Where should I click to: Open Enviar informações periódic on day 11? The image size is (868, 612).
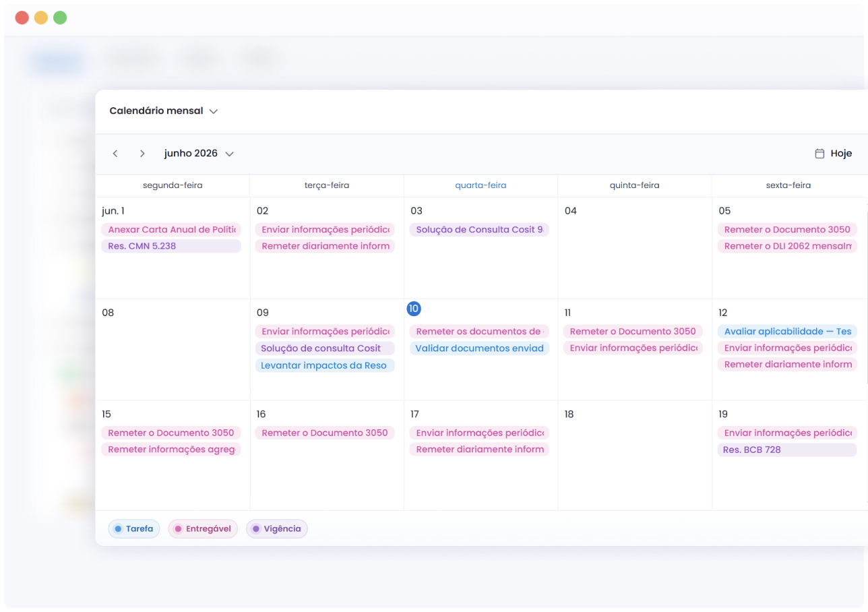click(633, 348)
